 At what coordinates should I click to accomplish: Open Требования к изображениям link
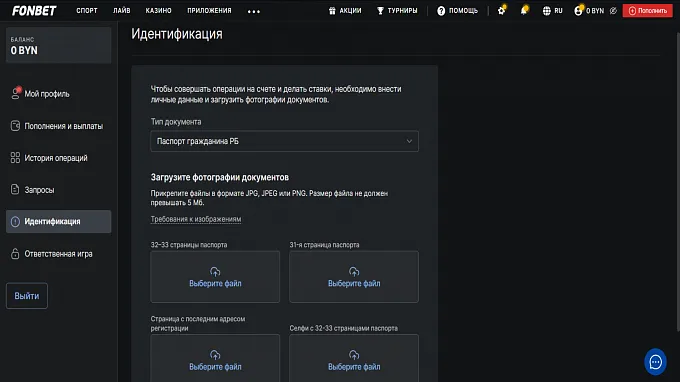coord(196,219)
